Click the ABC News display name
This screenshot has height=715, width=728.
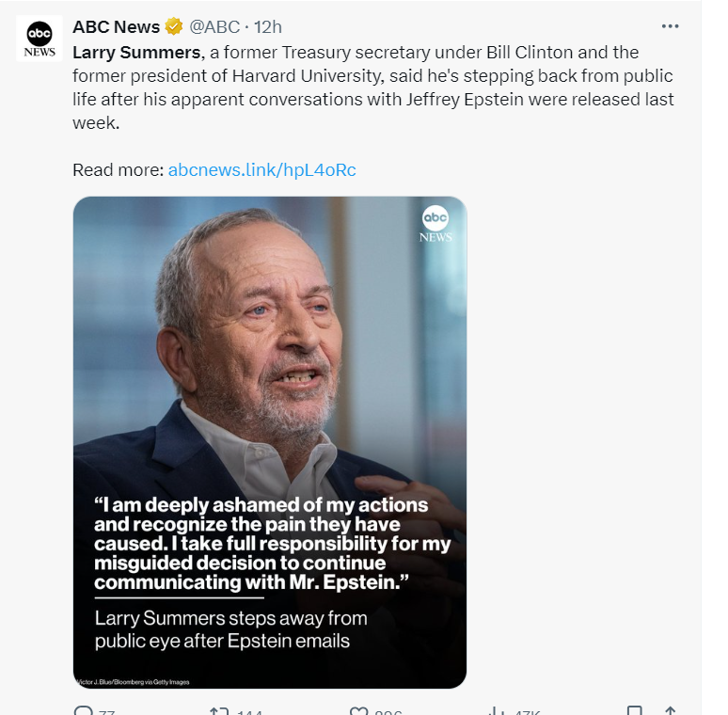coord(116,26)
